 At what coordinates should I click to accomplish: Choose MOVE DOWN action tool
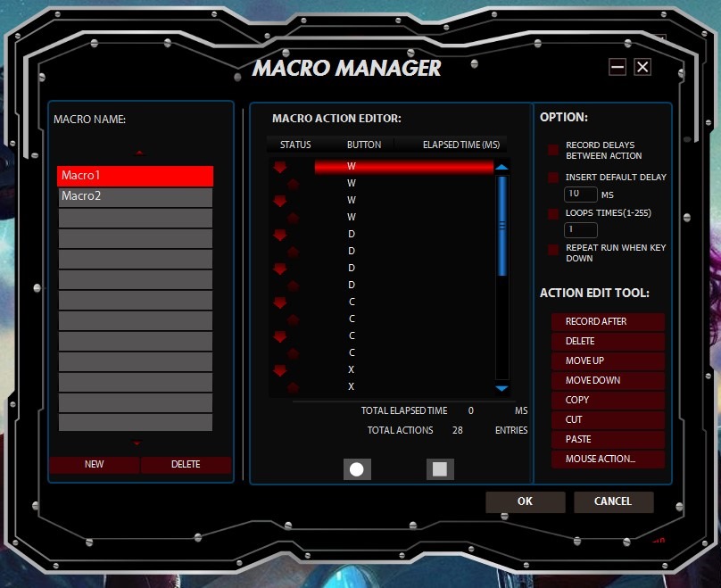pyautogui.click(x=608, y=381)
